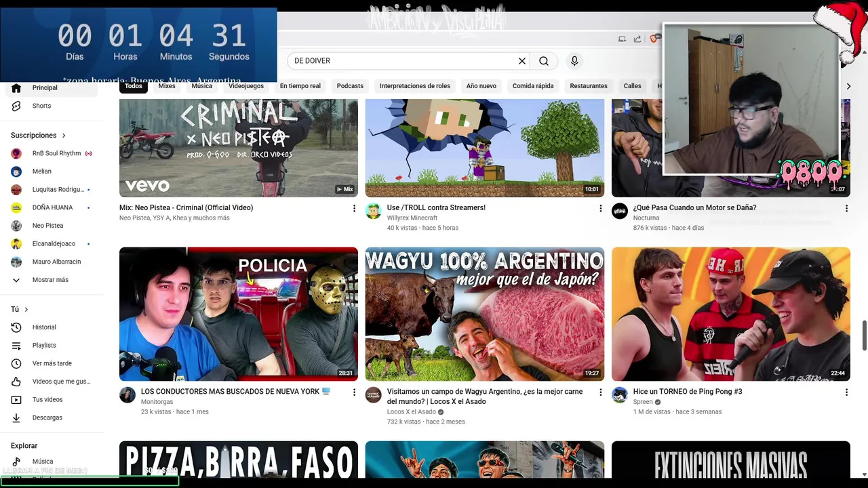Activate voice search microphone icon
Image resolution: width=868 pixels, height=488 pixels.
[x=574, y=61]
